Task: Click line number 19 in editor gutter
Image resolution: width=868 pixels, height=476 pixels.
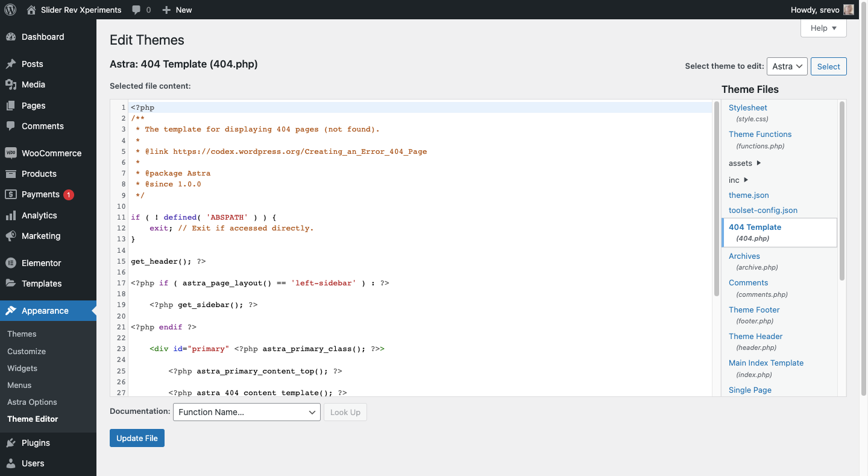Action: point(121,305)
